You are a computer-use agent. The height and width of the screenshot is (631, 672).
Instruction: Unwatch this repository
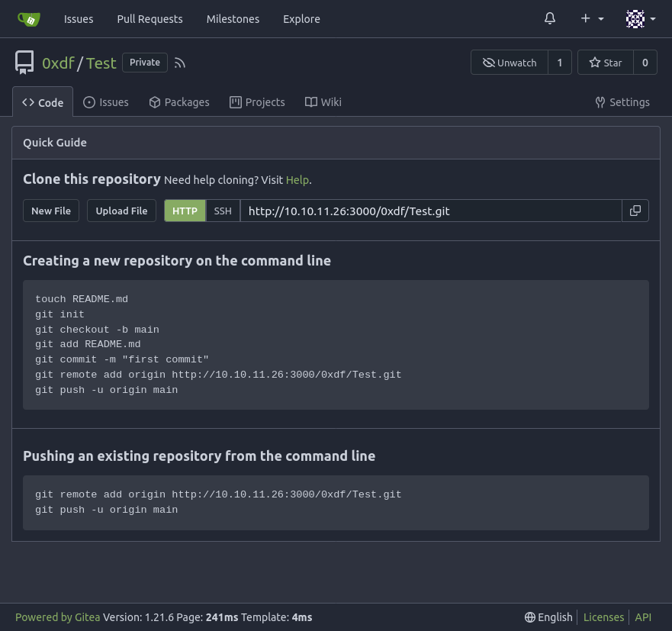(x=510, y=63)
